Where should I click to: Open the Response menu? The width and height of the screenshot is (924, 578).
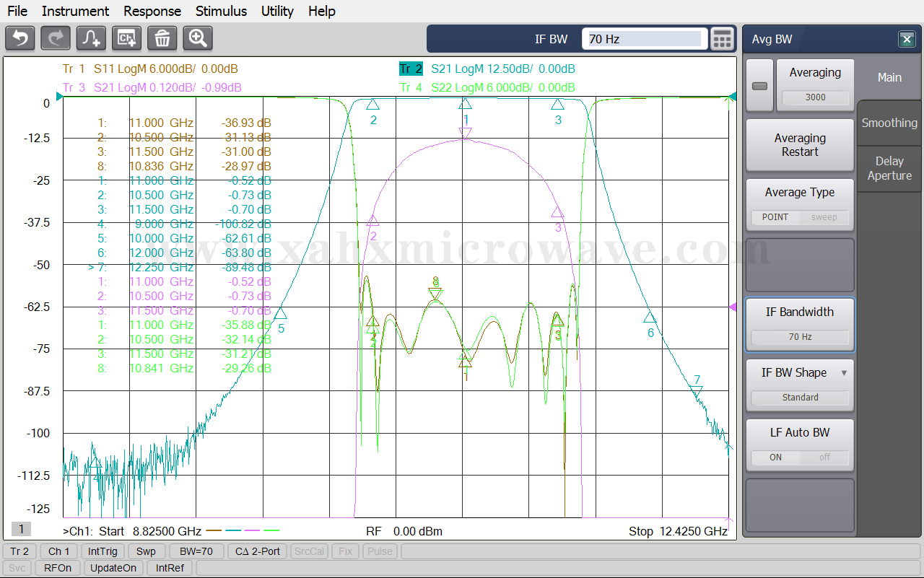(152, 11)
